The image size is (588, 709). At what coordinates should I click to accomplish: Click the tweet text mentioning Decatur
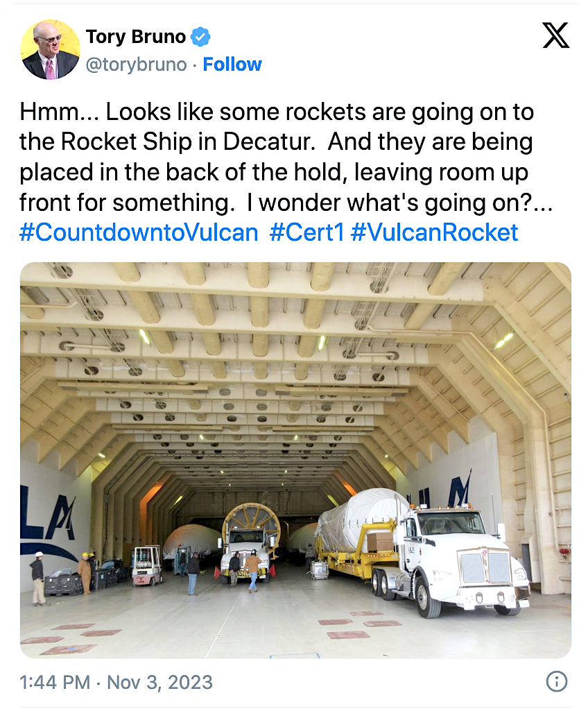pos(276,142)
